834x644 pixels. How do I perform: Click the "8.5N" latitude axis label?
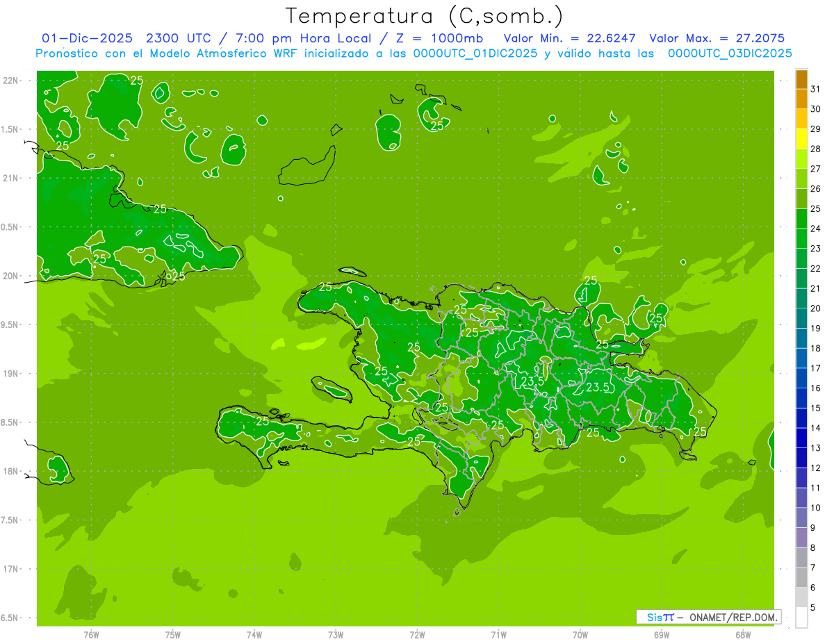tap(10, 422)
